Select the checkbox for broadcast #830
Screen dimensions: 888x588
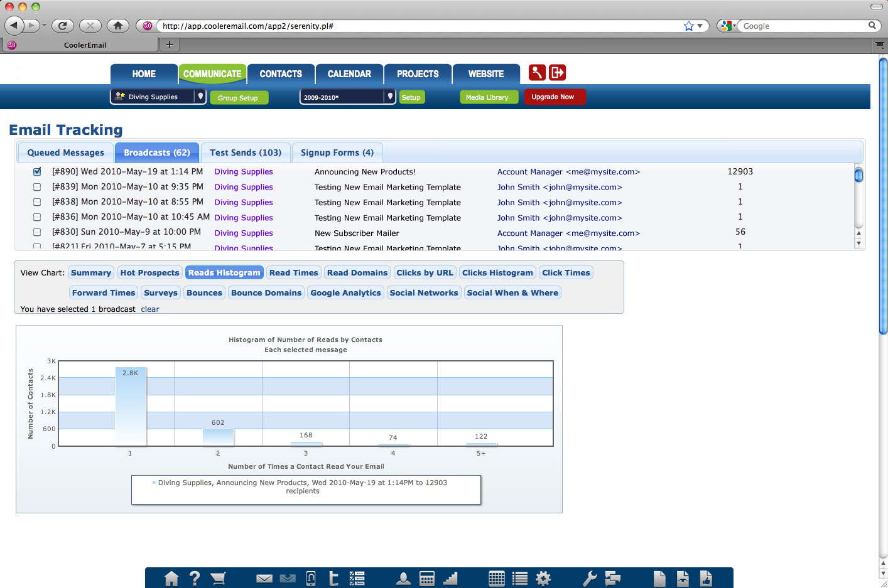tap(37, 232)
